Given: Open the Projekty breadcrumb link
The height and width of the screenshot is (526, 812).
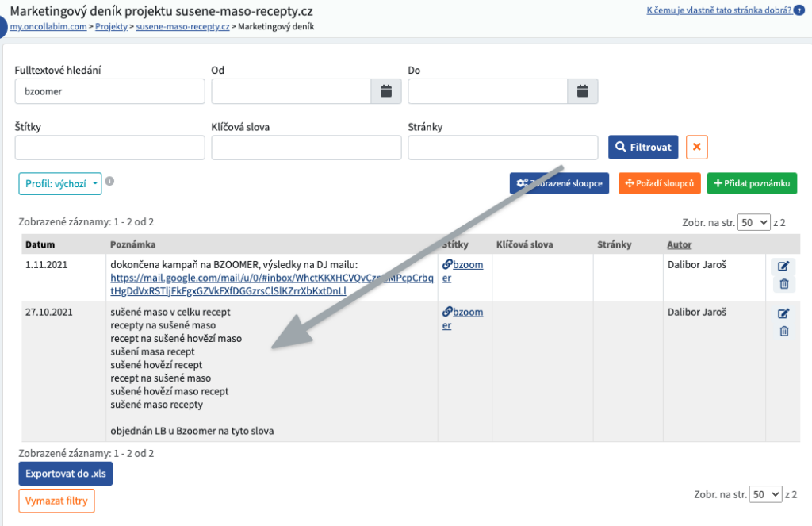Looking at the screenshot, I should (111, 26).
